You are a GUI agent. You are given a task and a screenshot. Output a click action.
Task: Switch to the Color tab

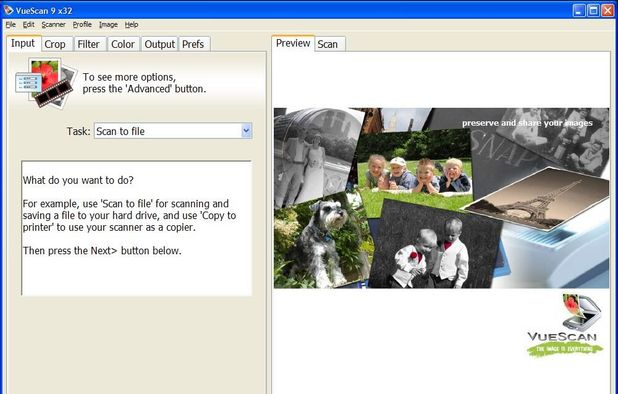[123, 44]
